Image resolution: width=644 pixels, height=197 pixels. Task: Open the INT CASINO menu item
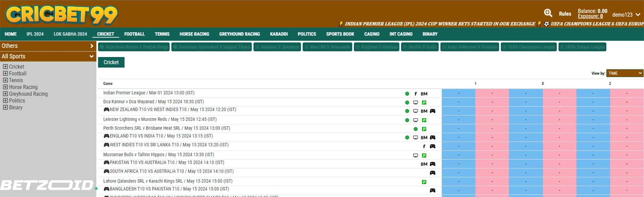(x=401, y=34)
